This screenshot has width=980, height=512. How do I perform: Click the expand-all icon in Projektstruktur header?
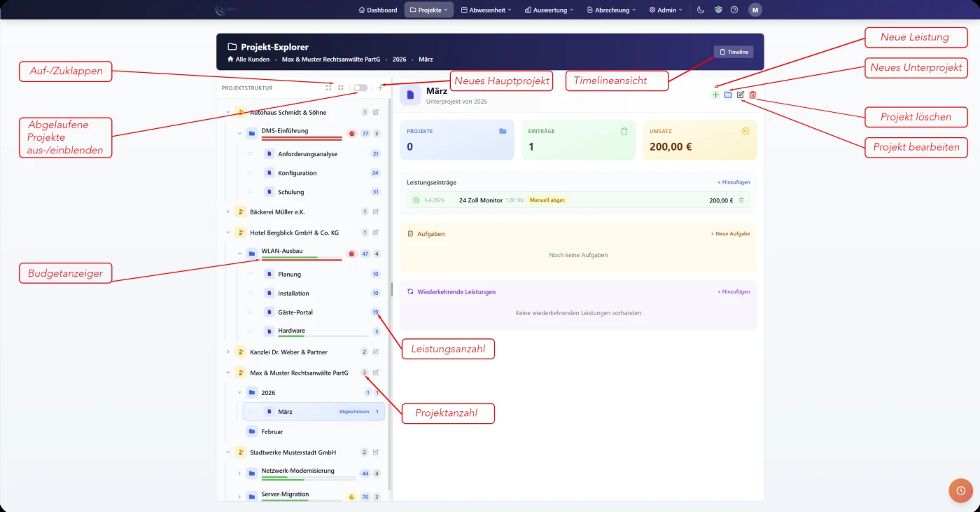(328, 88)
